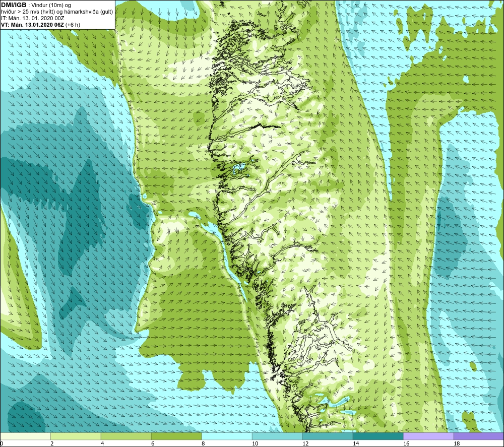Click the 'VT: Mán. 13.01.2020 06Z' line
The width and height of the screenshot is (504, 447).
32,25
